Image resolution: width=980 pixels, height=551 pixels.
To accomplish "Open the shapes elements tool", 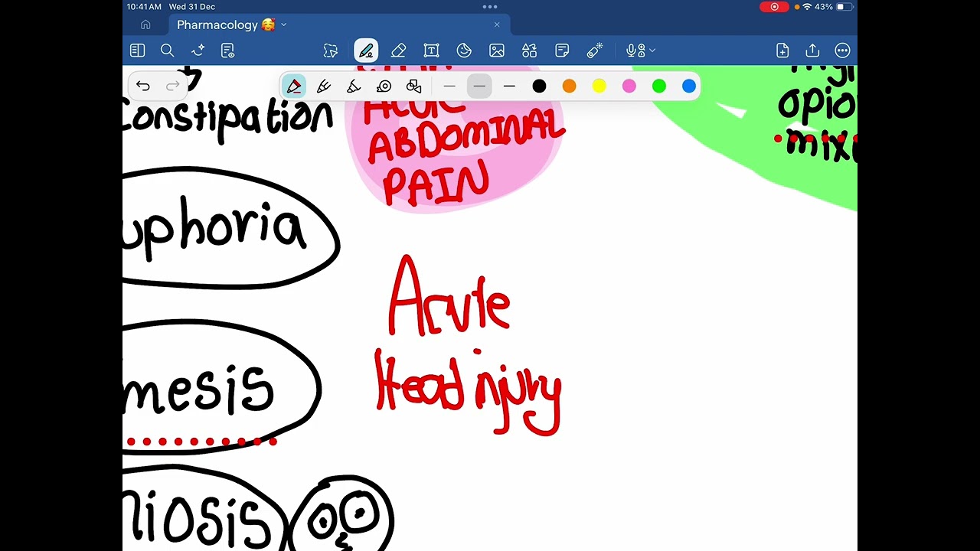I will (530, 51).
